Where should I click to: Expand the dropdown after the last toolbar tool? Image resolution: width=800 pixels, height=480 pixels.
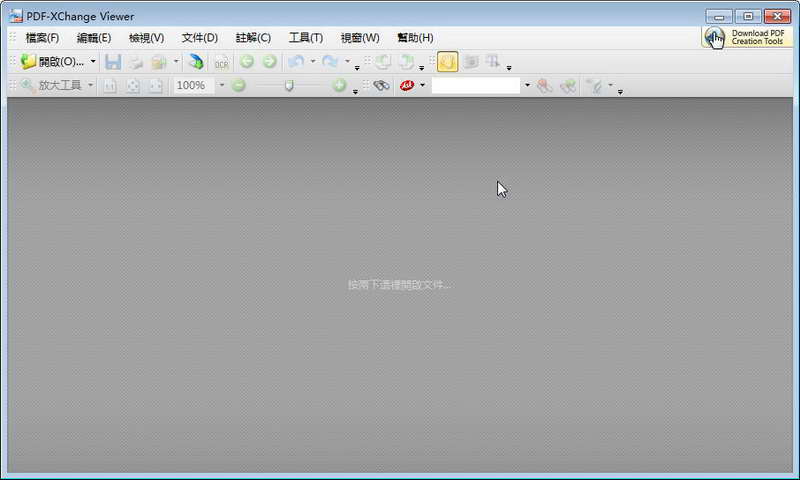[610, 85]
